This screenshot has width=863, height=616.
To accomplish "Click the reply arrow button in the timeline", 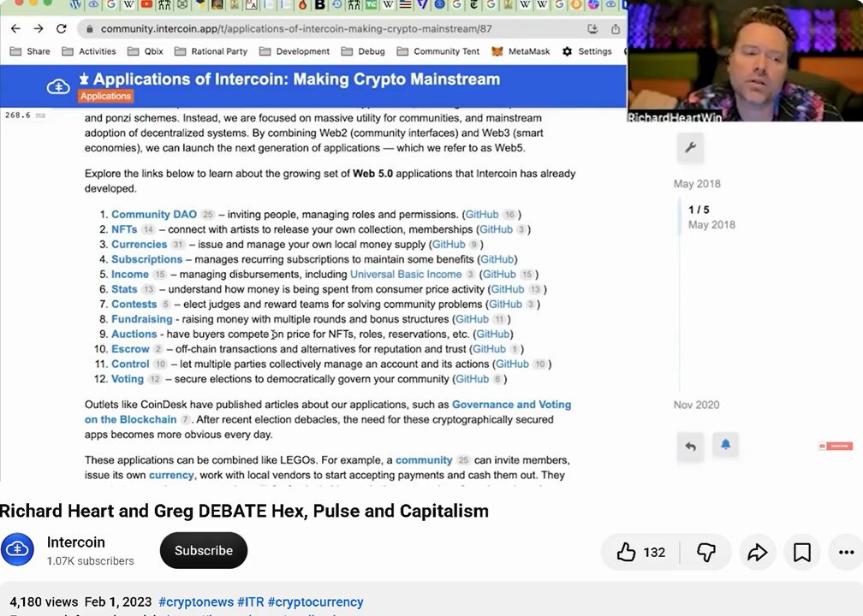I will 690,446.
